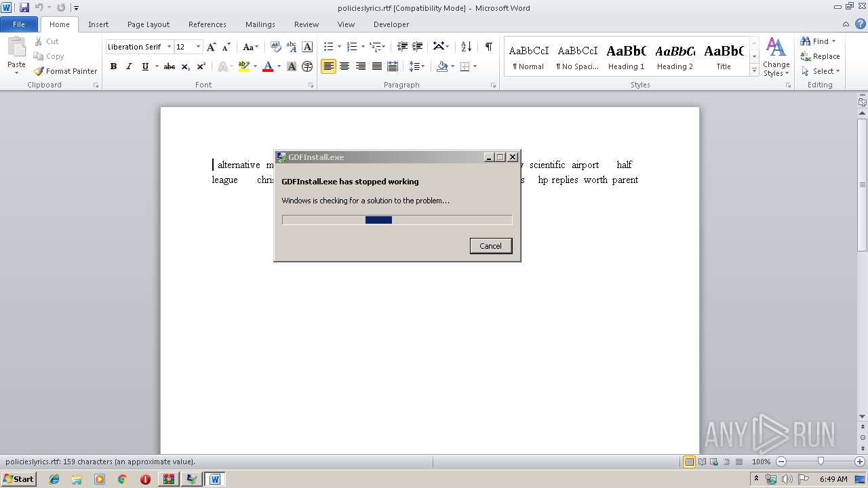This screenshot has width=868, height=488.
Task: Click Undo icon in title bar
Action: (39, 7)
